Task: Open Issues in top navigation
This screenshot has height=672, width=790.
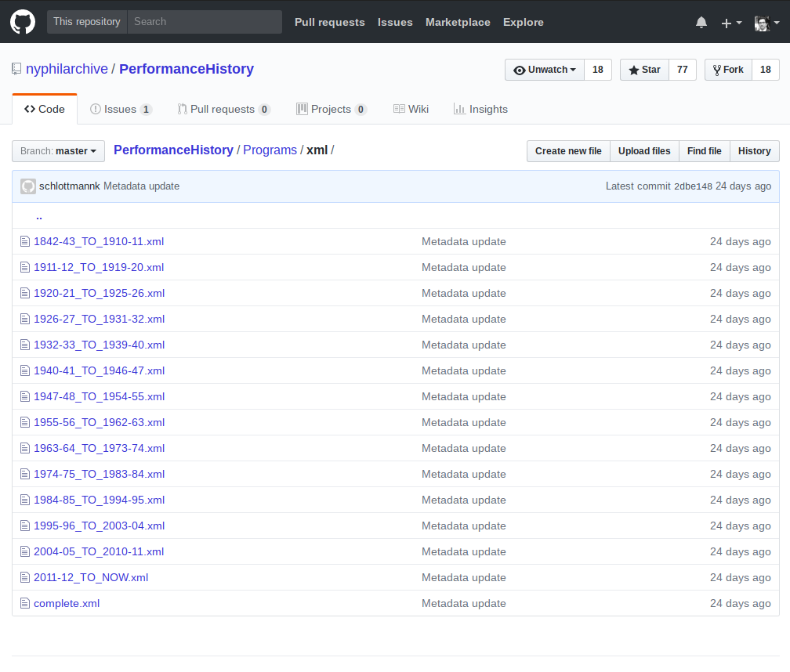Action: (x=395, y=22)
